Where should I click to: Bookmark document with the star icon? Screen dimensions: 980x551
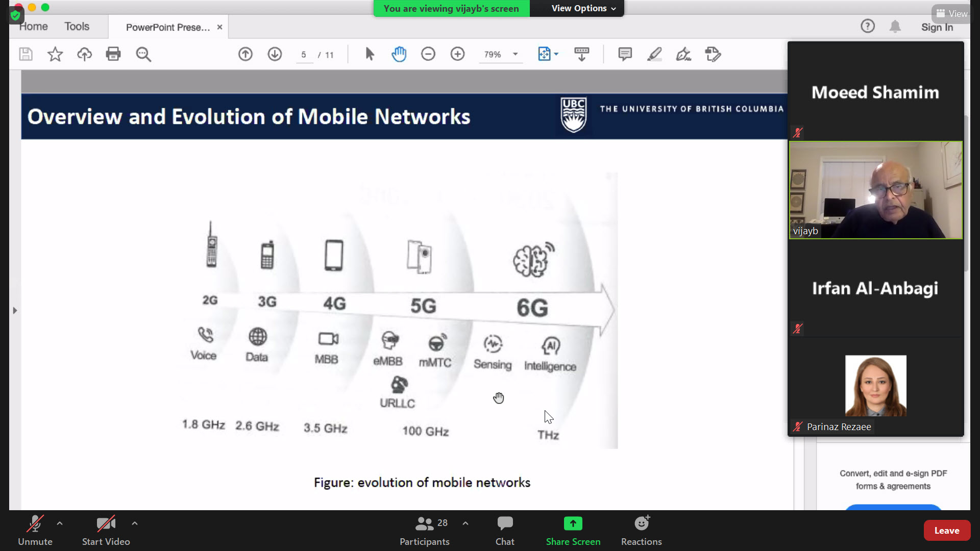click(x=55, y=54)
